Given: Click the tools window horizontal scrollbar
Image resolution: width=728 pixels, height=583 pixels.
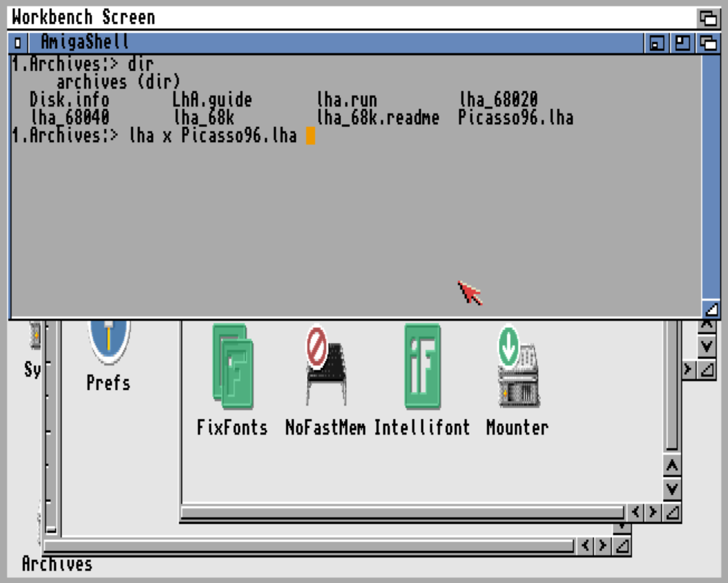Looking at the screenshot, I should click(x=402, y=512).
